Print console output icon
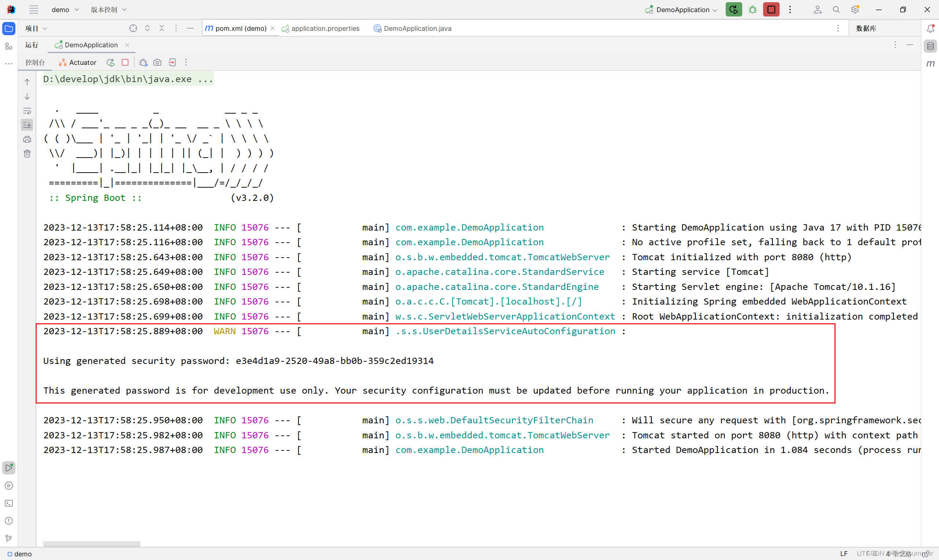 (27, 140)
